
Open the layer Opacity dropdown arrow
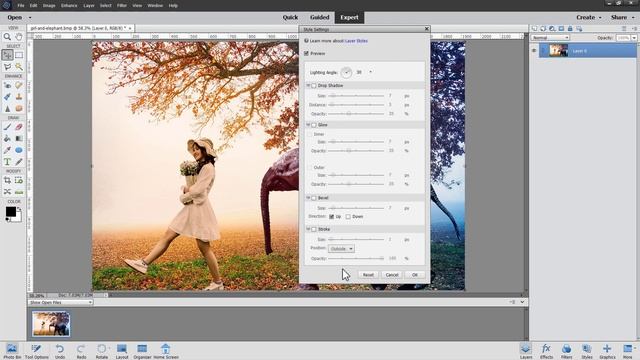[x=634, y=38]
